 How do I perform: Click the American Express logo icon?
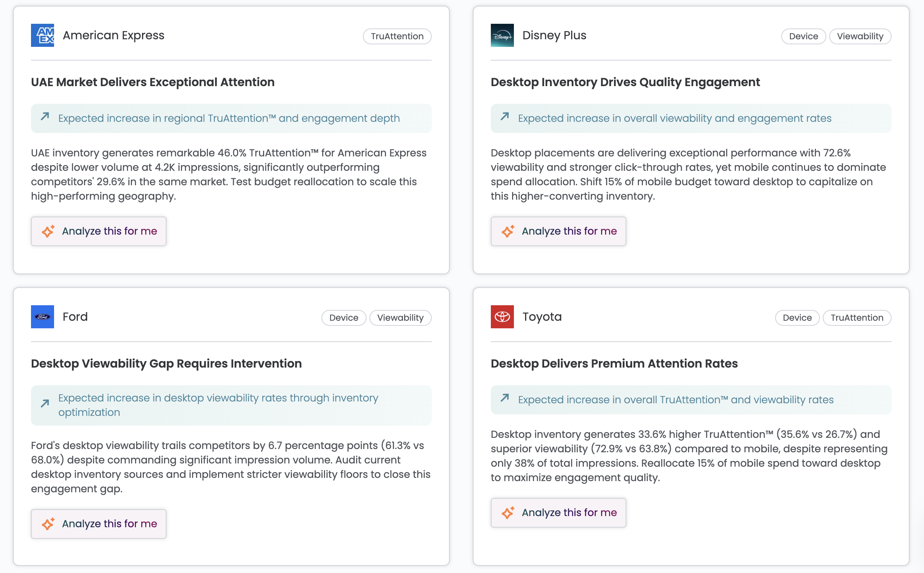click(43, 35)
